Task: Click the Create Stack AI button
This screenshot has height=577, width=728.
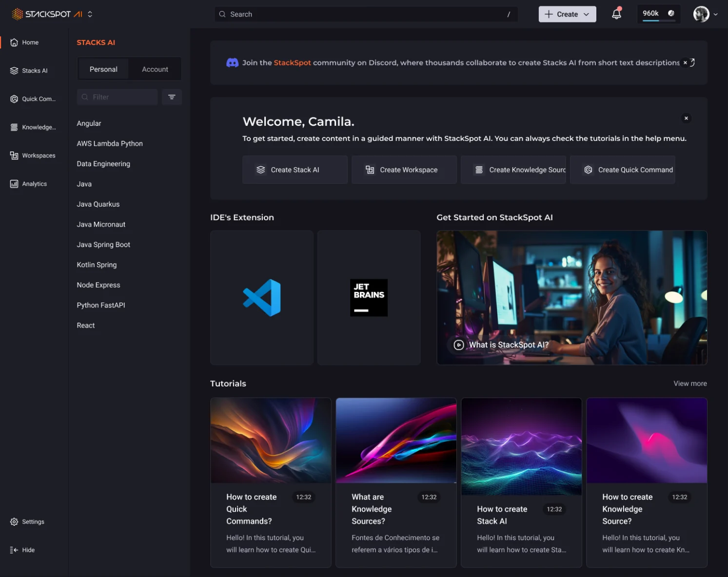Action: 295,170
